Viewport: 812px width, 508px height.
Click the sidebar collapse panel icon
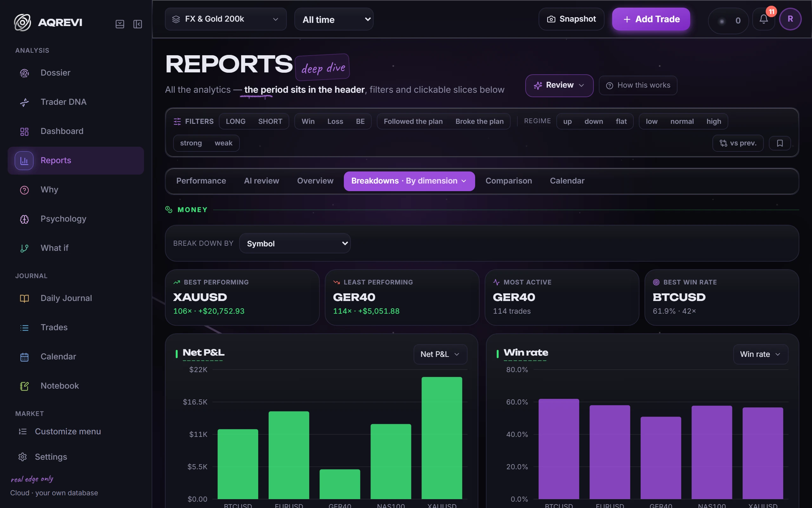(x=138, y=24)
